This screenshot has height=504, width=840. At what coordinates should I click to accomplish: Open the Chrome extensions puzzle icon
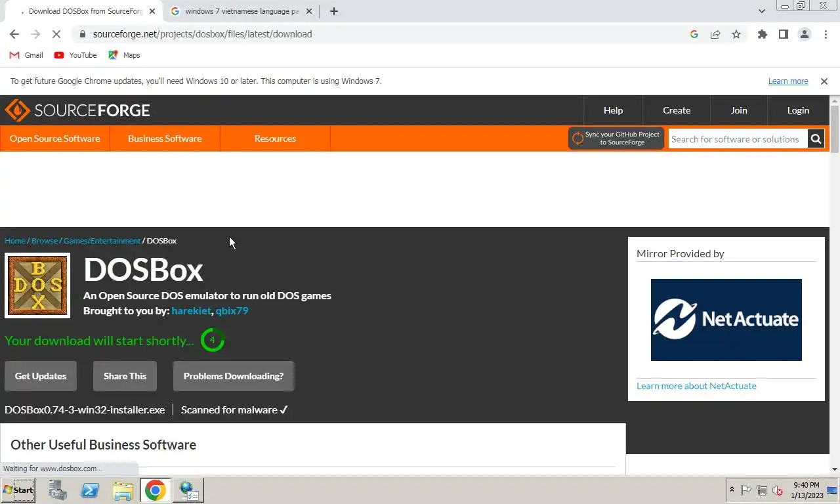(763, 34)
